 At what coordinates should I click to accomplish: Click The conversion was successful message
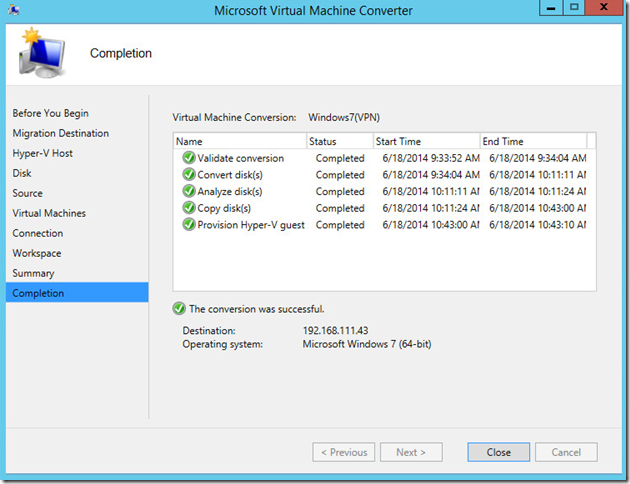(x=257, y=309)
